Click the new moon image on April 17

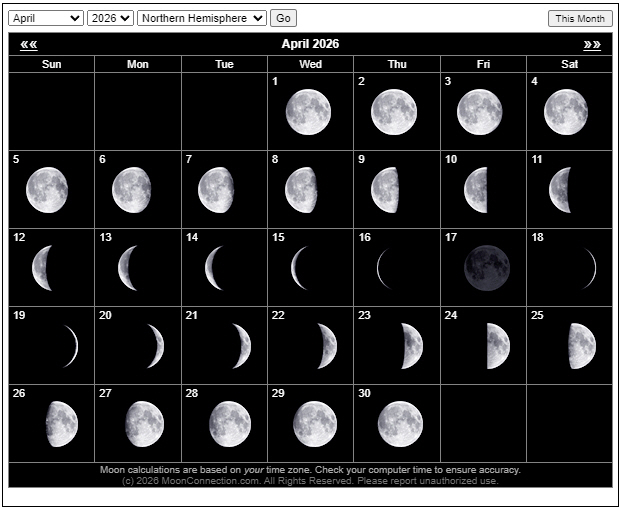pos(486,268)
